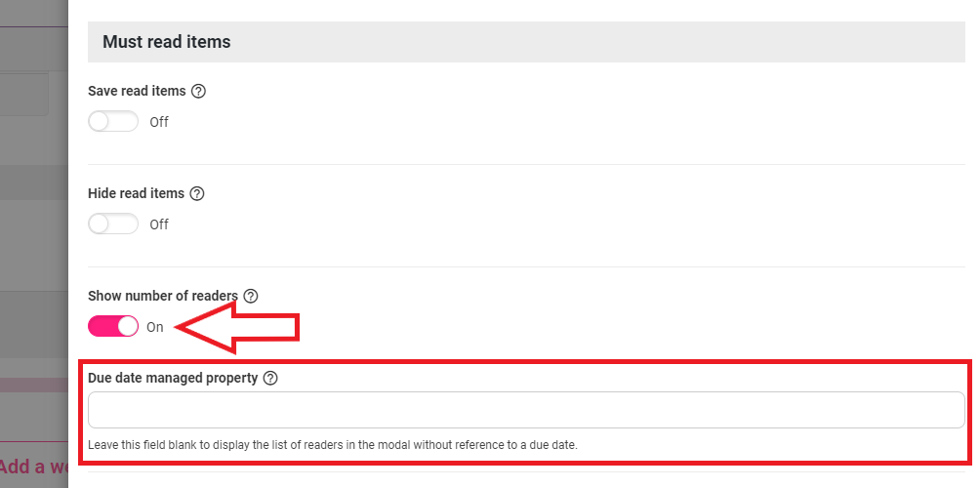Screen dimensions: 980x488
Task: Turn on the Hide read items toggle
Action: (113, 224)
